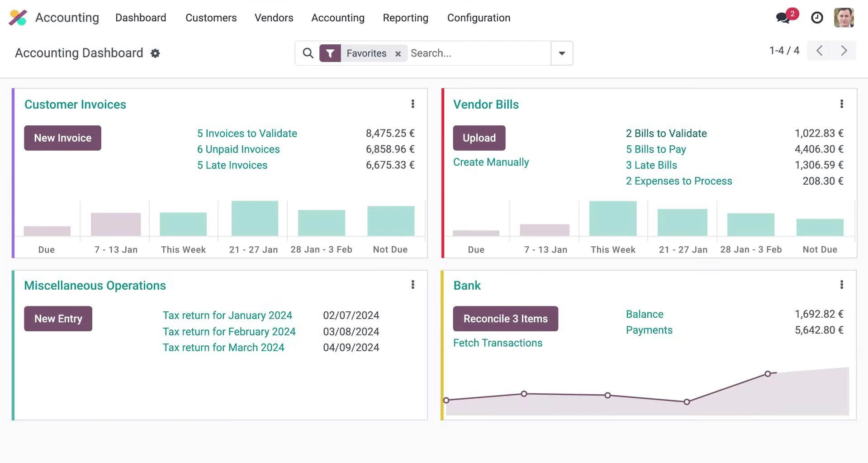
Task: Open the Vendor Bills card options menu
Action: tap(842, 104)
